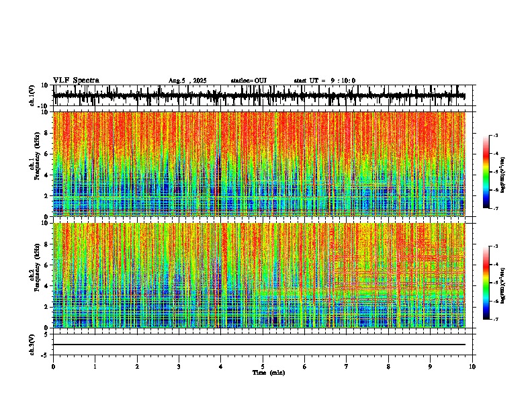532x411 pixels.
Task: Click the "4" kHz tick of ch.2 spectrogram
Action: coord(47,286)
